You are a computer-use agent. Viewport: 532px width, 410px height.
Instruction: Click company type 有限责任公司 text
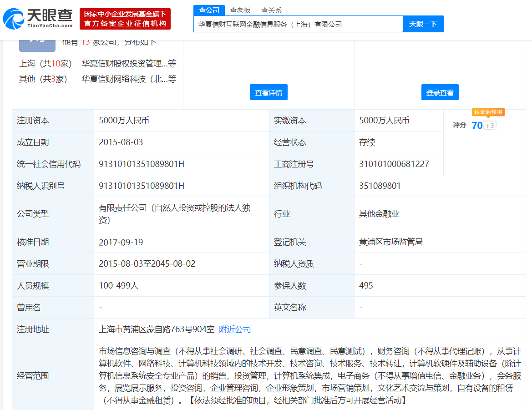click(x=174, y=214)
